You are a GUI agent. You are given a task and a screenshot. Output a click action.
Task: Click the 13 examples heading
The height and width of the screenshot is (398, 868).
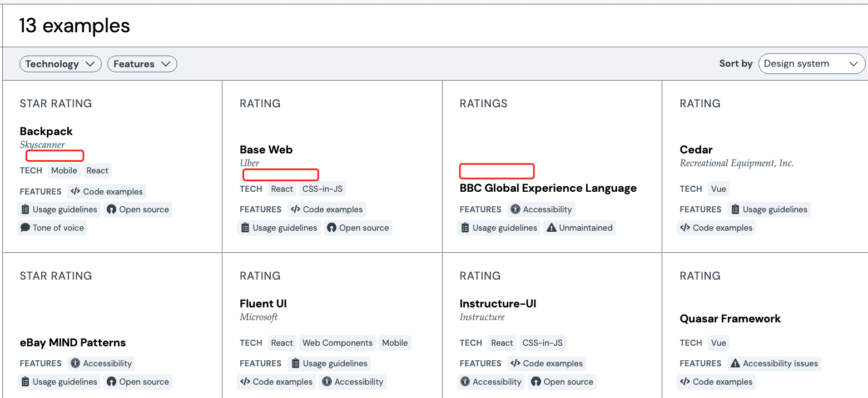pos(75,26)
